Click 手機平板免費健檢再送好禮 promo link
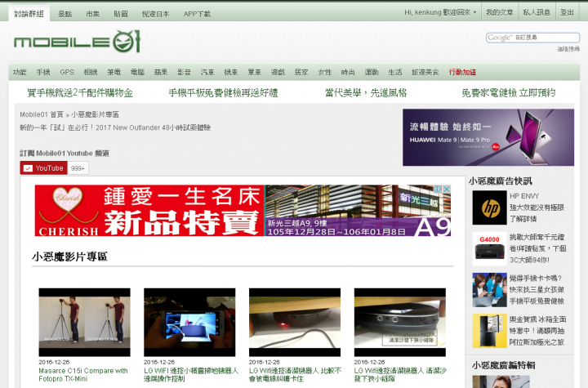Image resolution: width=588 pixels, height=388 pixels. (223, 92)
